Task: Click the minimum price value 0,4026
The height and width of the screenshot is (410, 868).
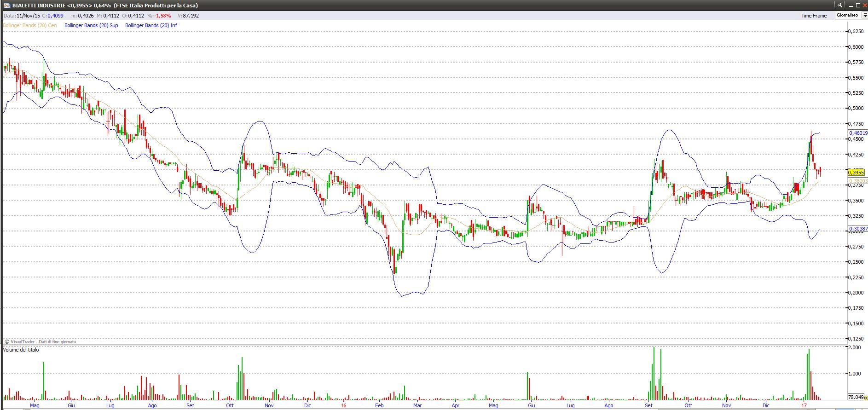Action: 86,16
